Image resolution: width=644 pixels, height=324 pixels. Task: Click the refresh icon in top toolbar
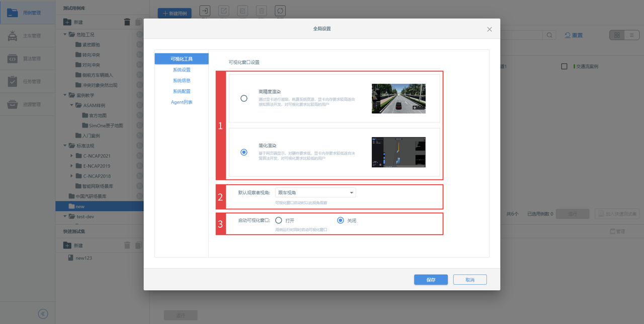tap(280, 11)
